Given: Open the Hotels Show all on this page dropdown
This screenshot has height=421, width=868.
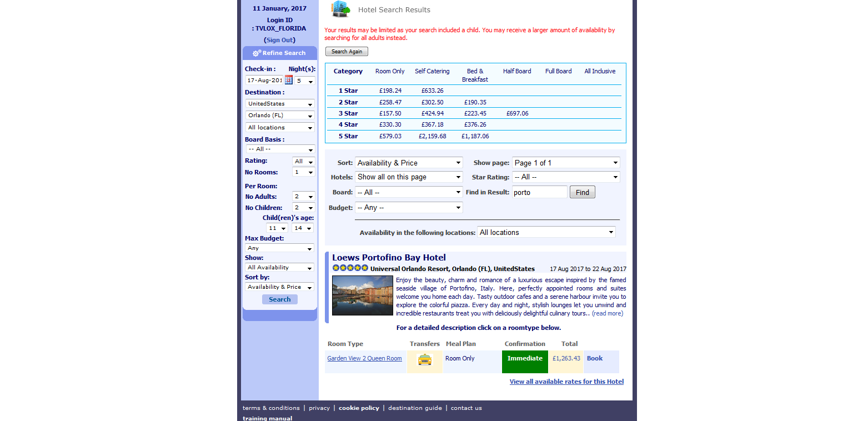Looking at the screenshot, I should click(x=409, y=177).
